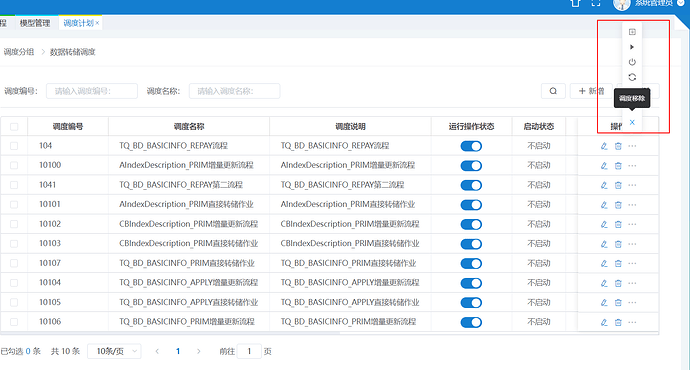Click the square plus icon atop popup menu
This screenshot has width=690, height=370.
[x=632, y=32]
